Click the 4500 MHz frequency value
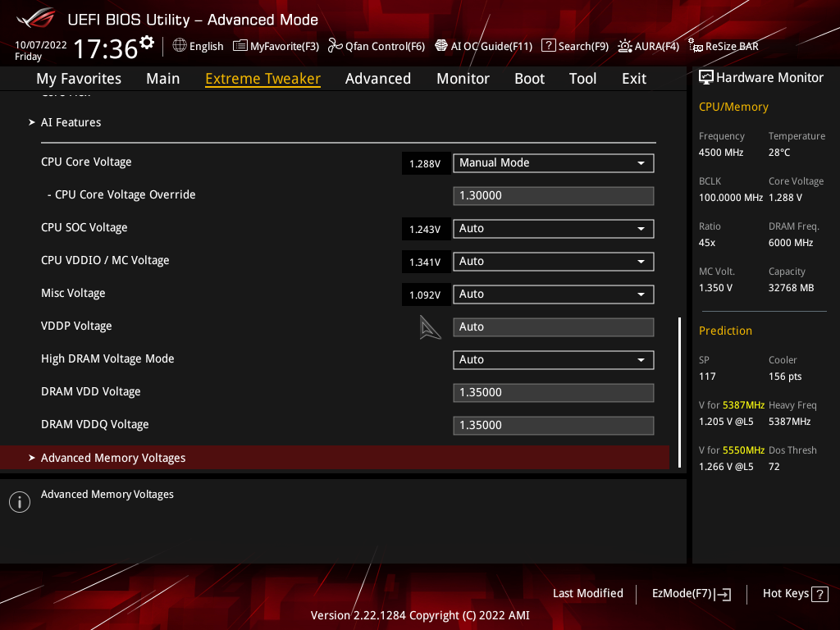The image size is (840, 630). pyautogui.click(x=720, y=152)
